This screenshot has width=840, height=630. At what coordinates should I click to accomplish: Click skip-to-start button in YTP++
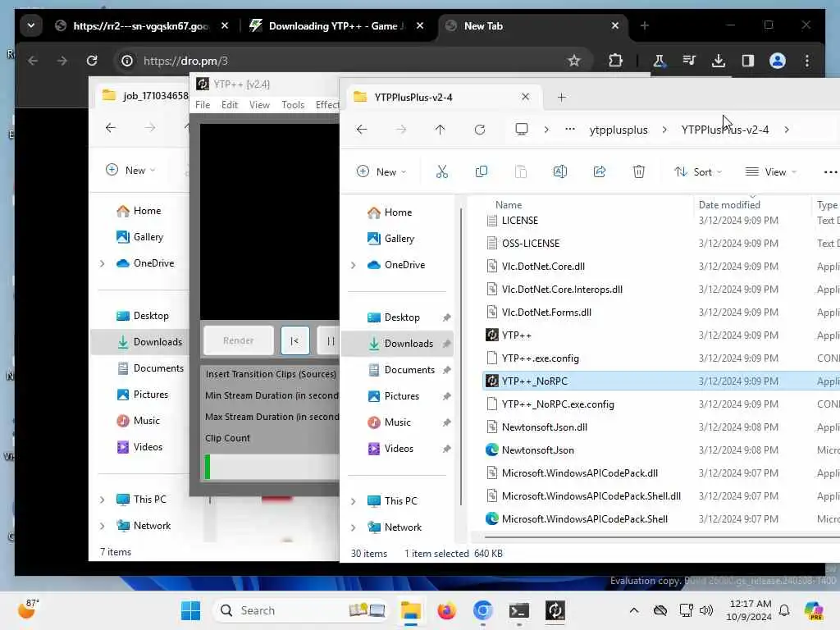click(x=294, y=340)
